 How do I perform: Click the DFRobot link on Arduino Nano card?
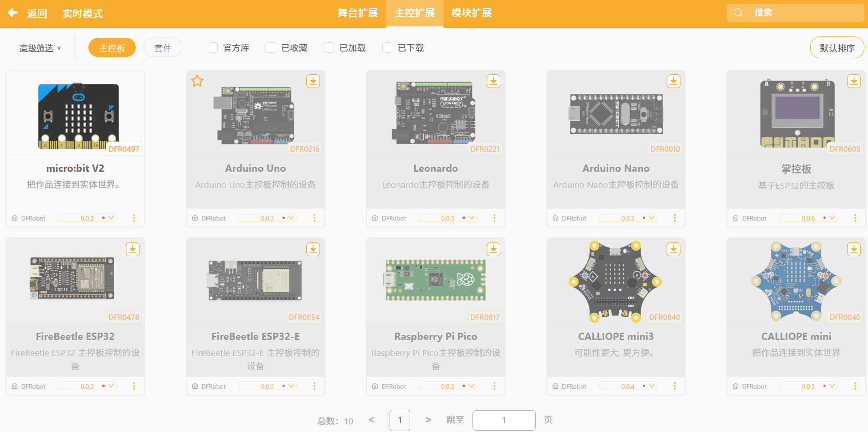(574, 218)
